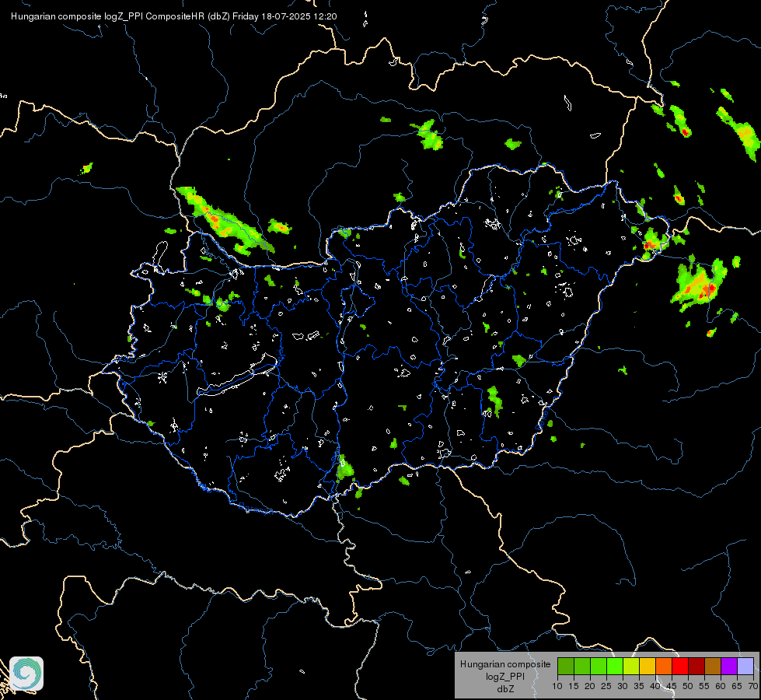This screenshot has height=700, width=761.
Task: Click the legend label 'Hungarian composite'
Action: coord(505,664)
